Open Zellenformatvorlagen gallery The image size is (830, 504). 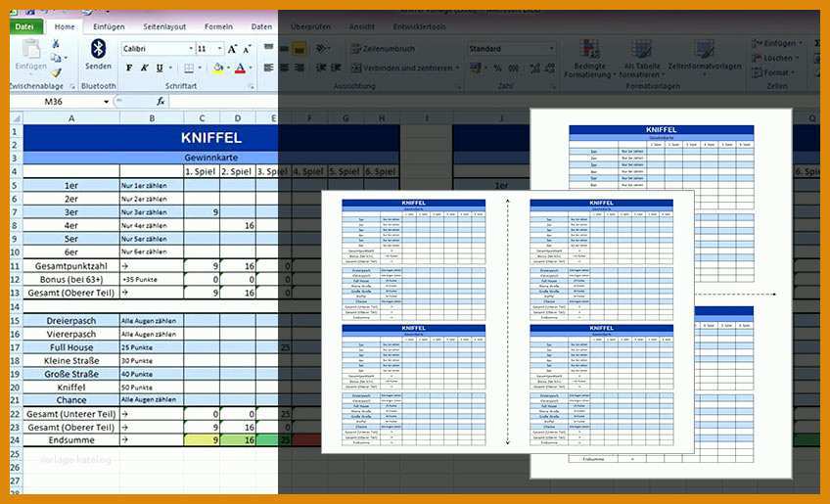[x=705, y=59]
